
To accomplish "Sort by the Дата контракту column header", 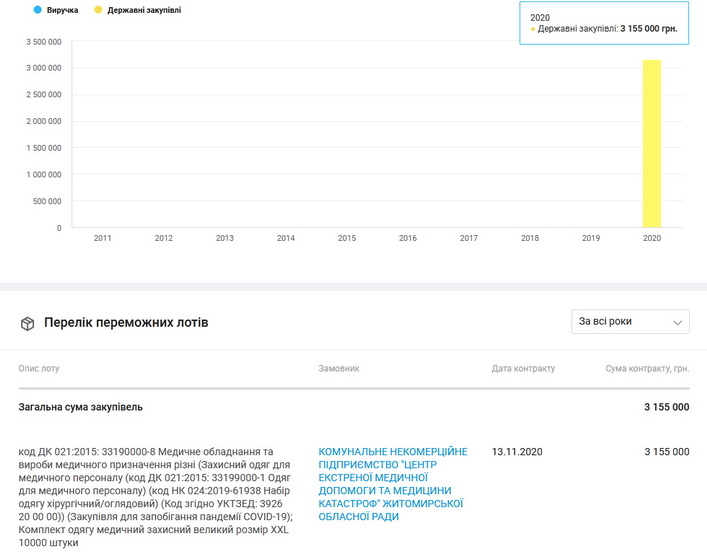I will [x=523, y=369].
